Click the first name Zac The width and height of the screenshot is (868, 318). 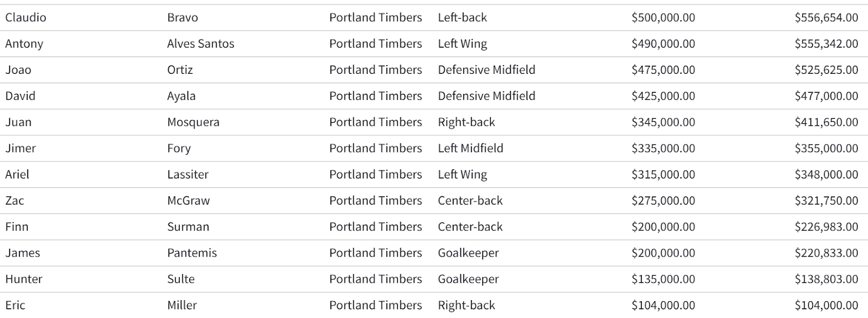pyautogui.click(x=15, y=200)
